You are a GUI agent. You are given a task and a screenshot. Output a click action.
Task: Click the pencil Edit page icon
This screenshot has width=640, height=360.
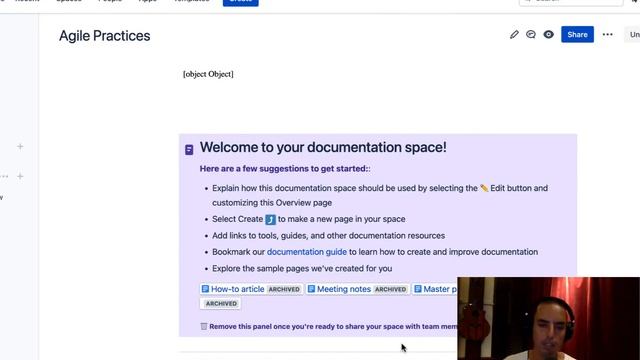tap(514, 35)
